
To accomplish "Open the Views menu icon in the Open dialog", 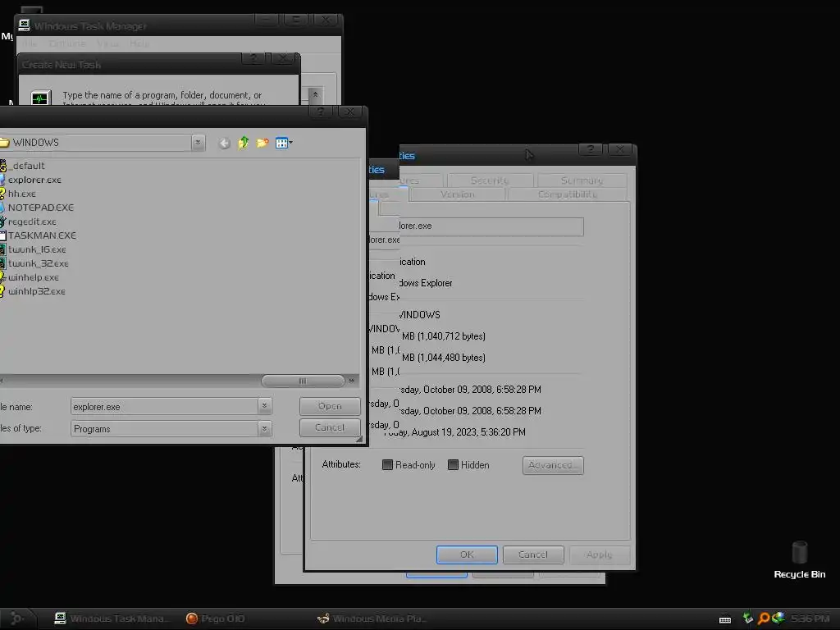I will [x=283, y=143].
